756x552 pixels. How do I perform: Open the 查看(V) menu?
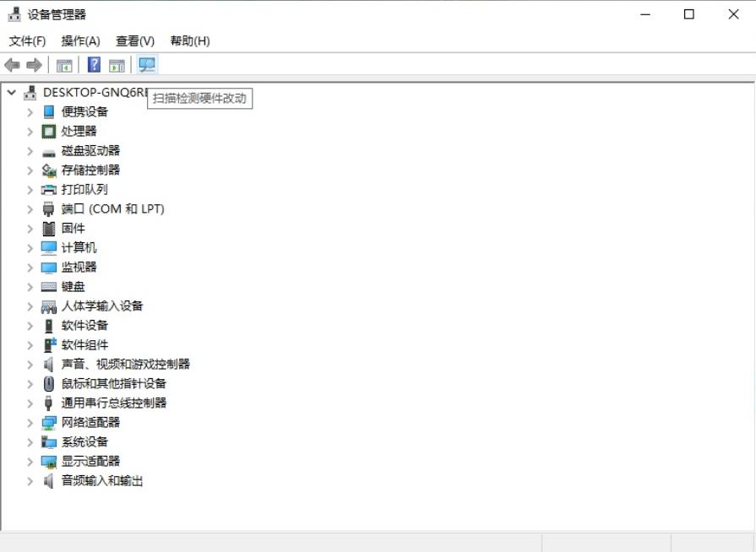(135, 41)
